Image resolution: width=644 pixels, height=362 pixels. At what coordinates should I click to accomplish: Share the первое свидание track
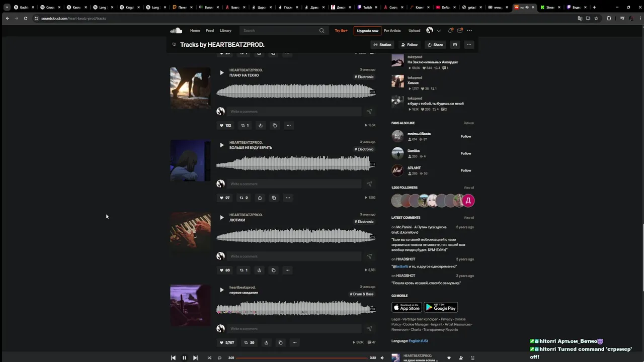pos(266,342)
